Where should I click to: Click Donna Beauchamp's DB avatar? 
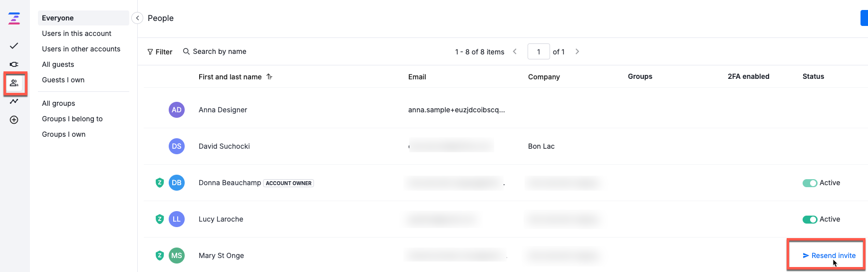(177, 183)
